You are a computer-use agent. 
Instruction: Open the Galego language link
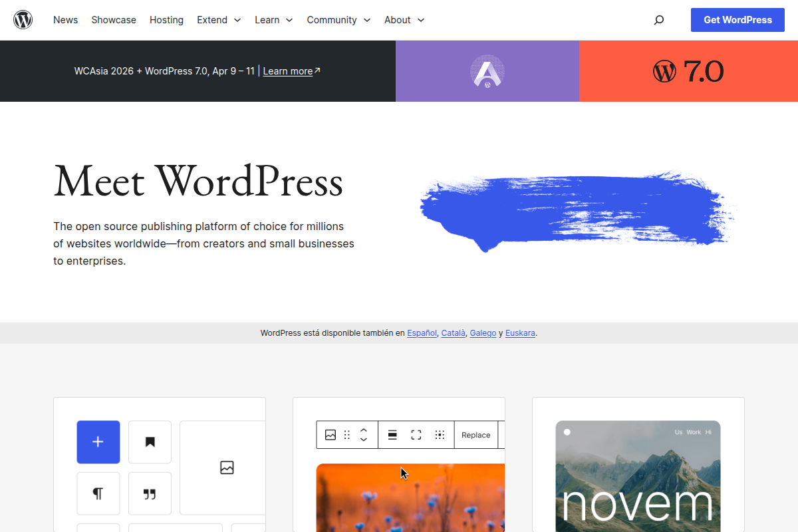[x=483, y=333]
